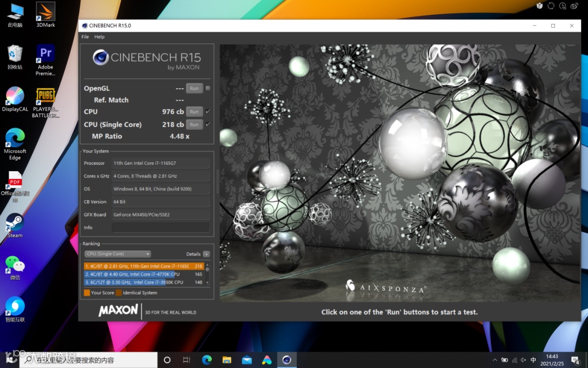Click the MP Ratio 4.48 x value
This screenshot has width=588, height=368.
coord(180,136)
